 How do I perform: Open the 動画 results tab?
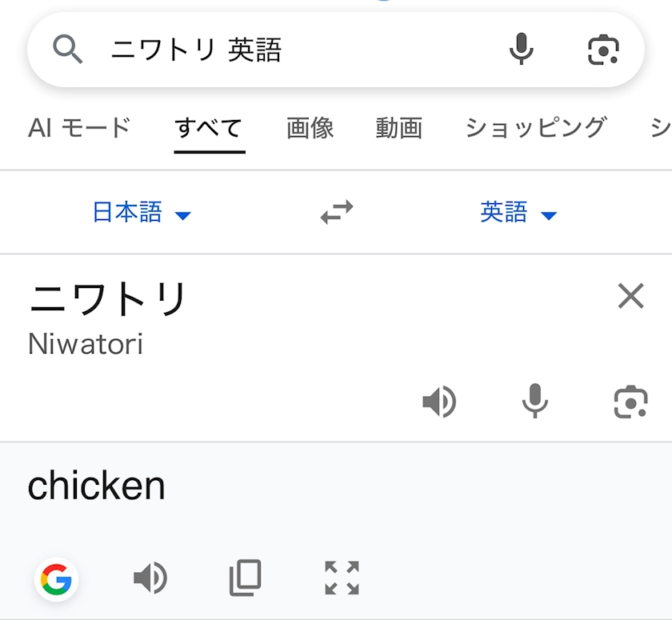pyautogui.click(x=398, y=128)
